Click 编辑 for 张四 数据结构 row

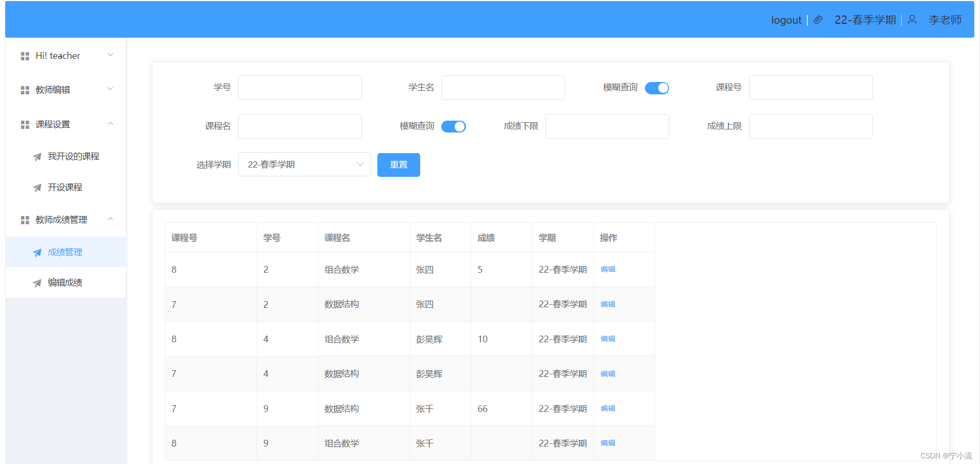[x=608, y=304]
